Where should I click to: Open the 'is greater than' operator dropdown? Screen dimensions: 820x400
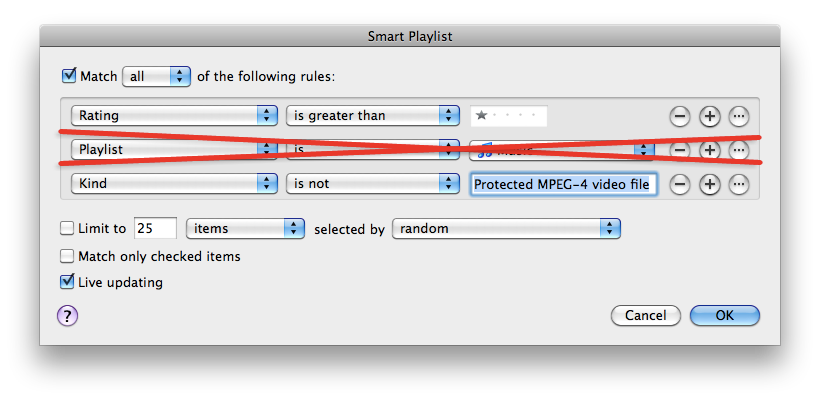tap(372, 116)
